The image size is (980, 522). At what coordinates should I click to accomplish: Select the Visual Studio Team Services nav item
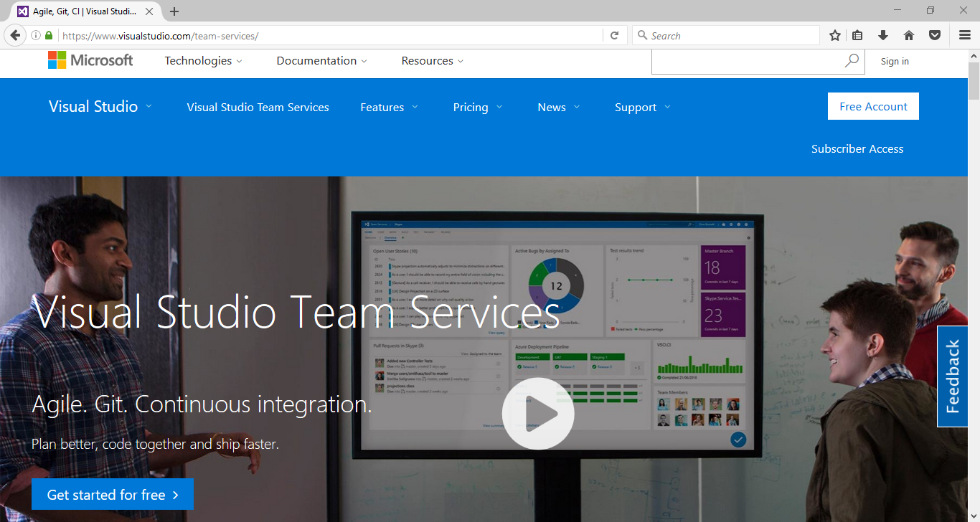click(x=258, y=107)
